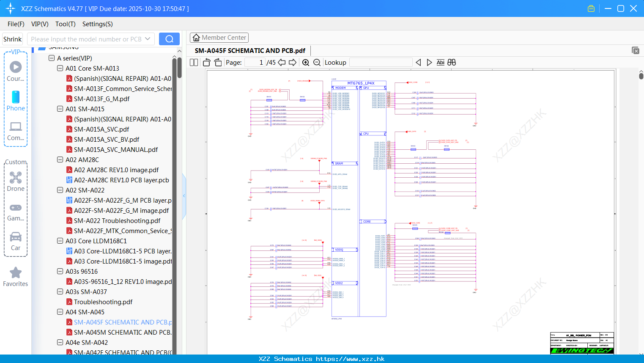Click the Shrink button

[x=13, y=39]
